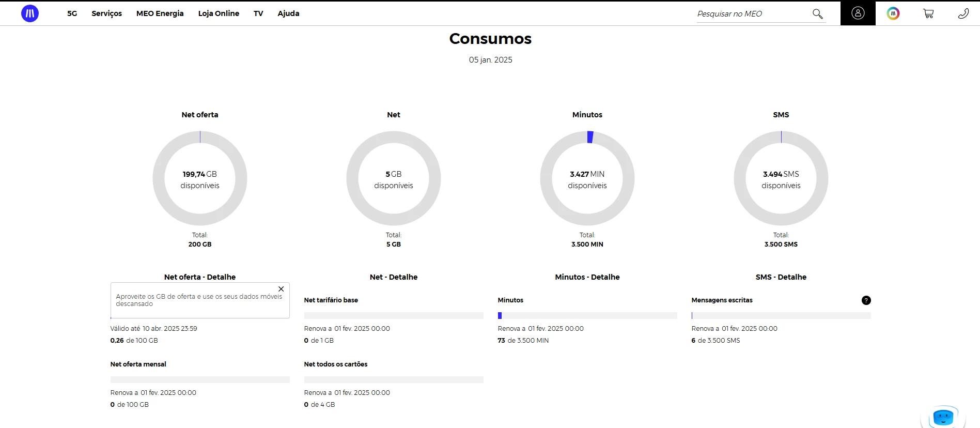This screenshot has width=980, height=428.
Task: Click the 3.494 SMS disponíveis text
Action: (x=781, y=180)
